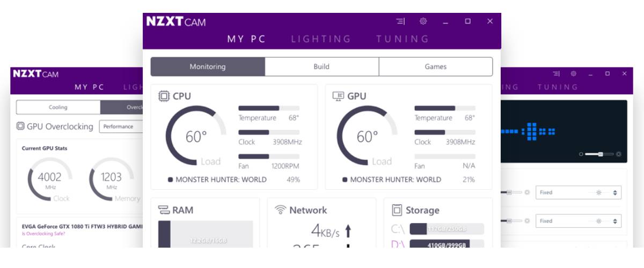Click the CPU 60° load gauge
Viewport: 644px width, 268px height.
196,136
